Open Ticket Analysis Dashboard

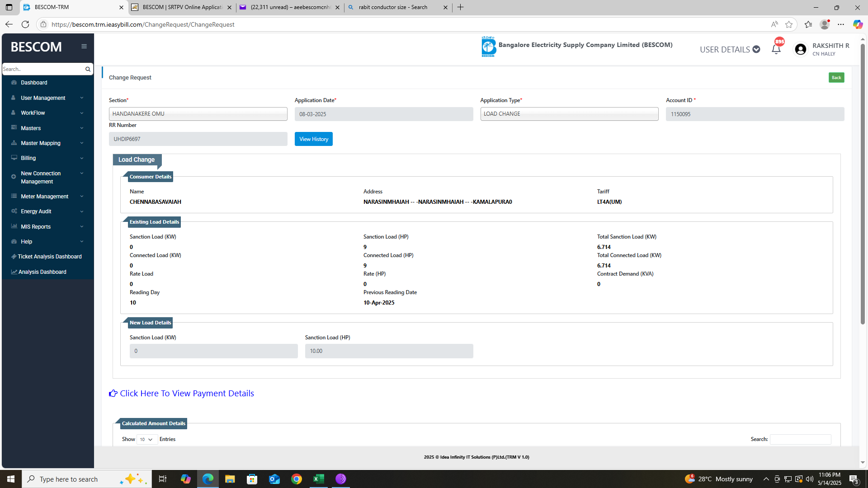(x=47, y=257)
